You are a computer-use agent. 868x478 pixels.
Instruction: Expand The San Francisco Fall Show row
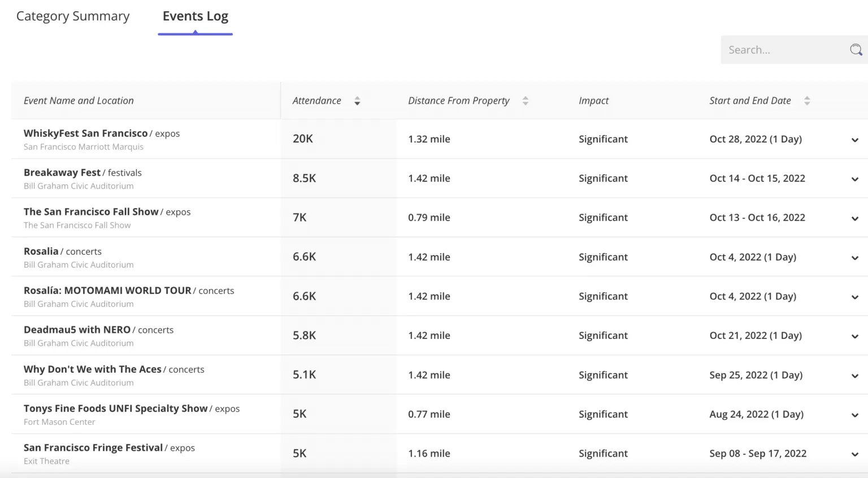pos(855,219)
